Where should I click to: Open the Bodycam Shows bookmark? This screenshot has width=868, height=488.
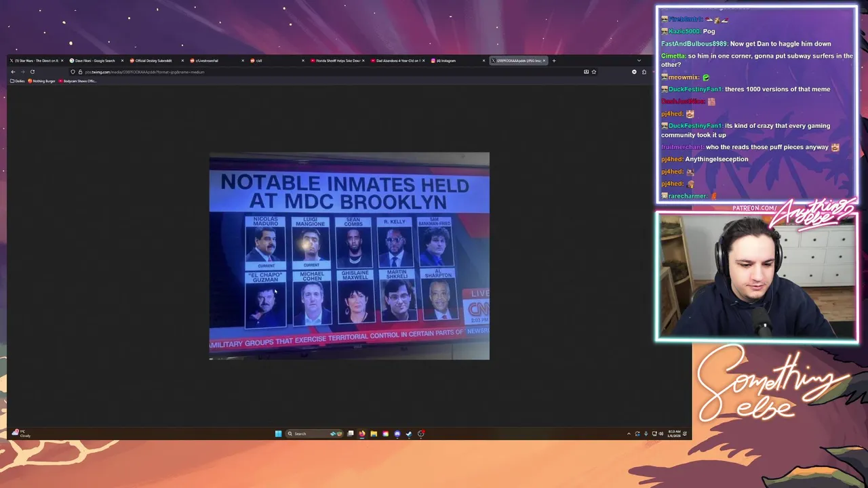(x=77, y=81)
